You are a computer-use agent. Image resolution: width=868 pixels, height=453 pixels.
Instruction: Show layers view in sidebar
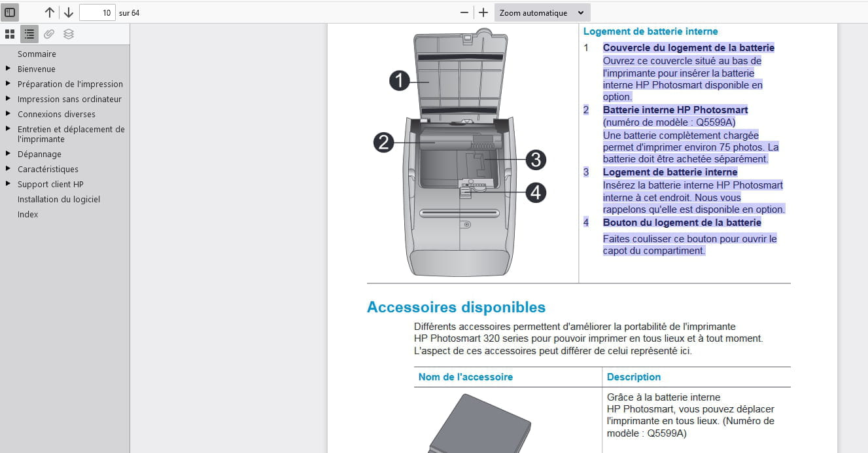(x=69, y=34)
